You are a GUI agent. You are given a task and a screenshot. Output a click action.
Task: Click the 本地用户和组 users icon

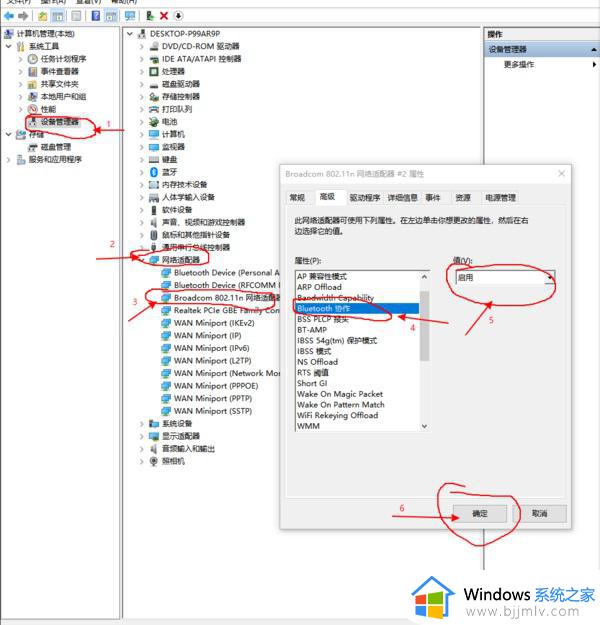pos(33,97)
